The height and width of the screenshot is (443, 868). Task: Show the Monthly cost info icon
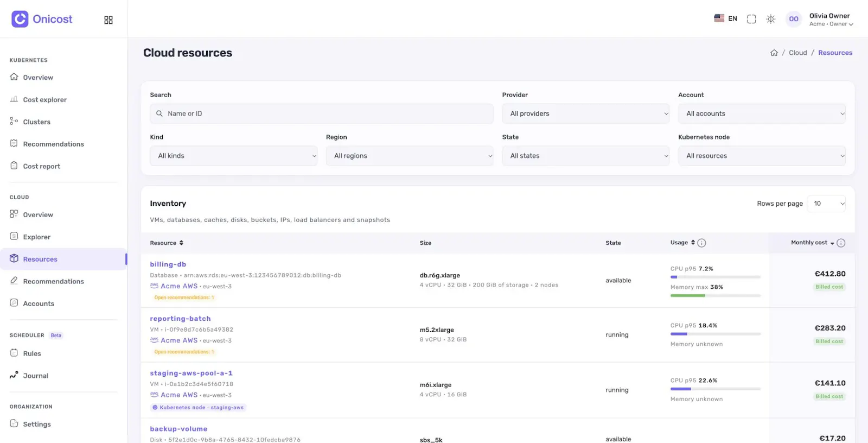pyautogui.click(x=841, y=243)
